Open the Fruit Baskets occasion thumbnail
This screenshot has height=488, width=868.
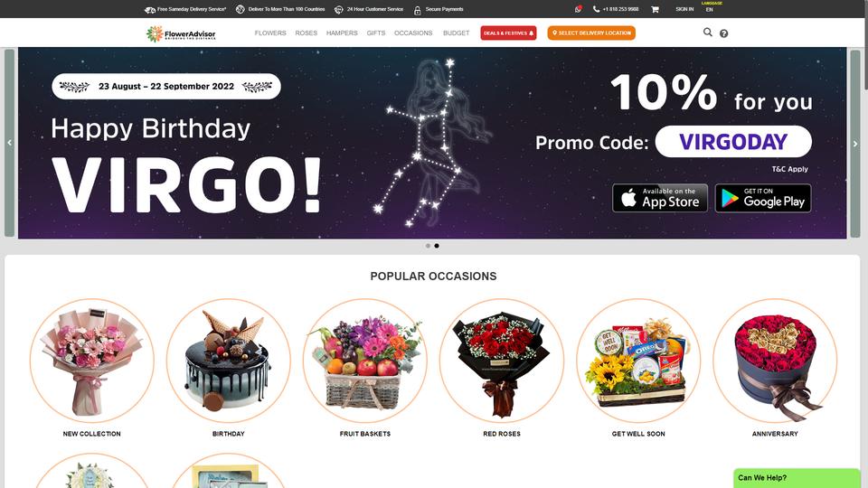(x=364, y=361)
